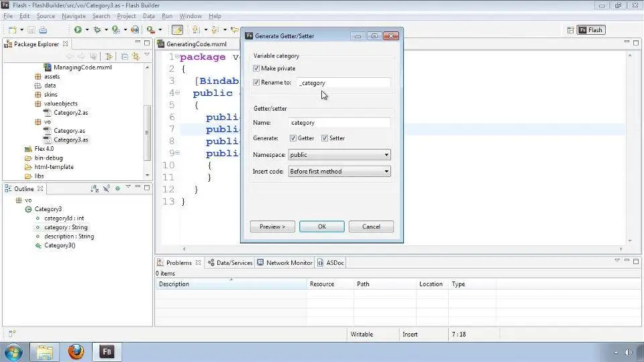Switch to the Network Monitor tab
This screenshot has height=362, width=644.
(x=284, y=263)
